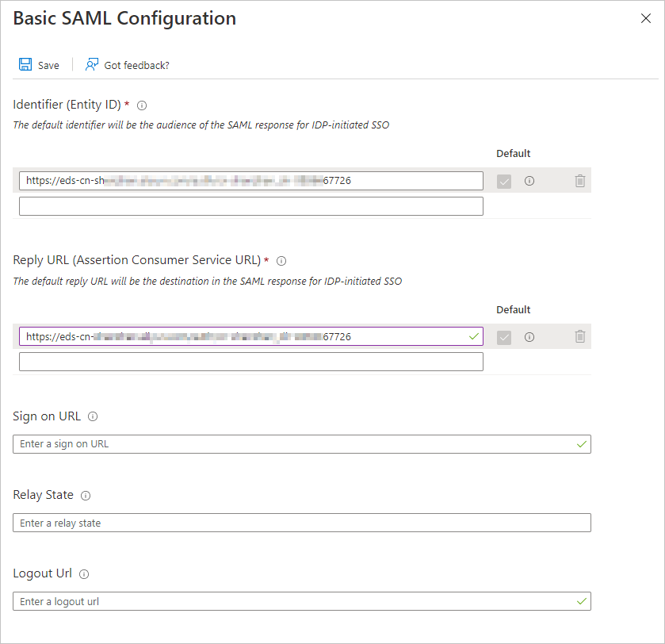The width and height of the screenshot is (665, 644).
Task: Click info icon beside Reply URL default checkbox
Action: [529, 336]
